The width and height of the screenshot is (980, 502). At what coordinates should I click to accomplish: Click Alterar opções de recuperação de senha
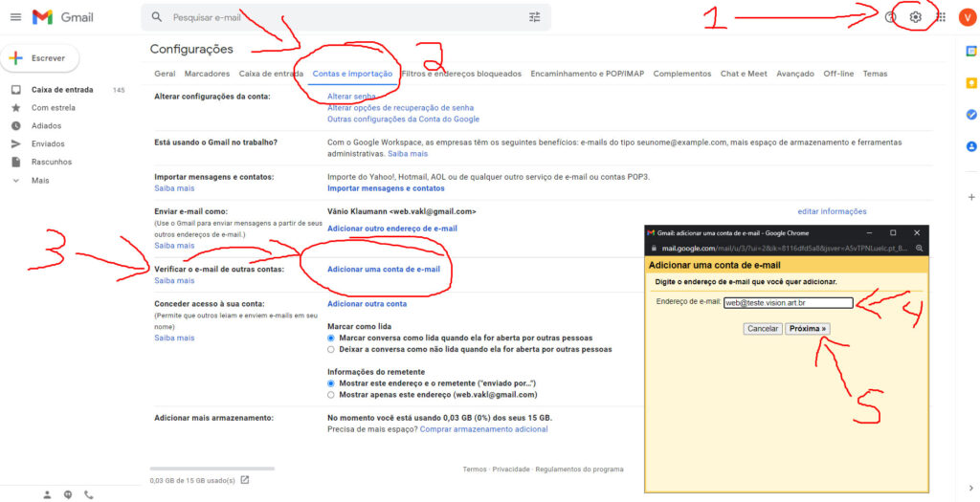[x=400, y=108]
